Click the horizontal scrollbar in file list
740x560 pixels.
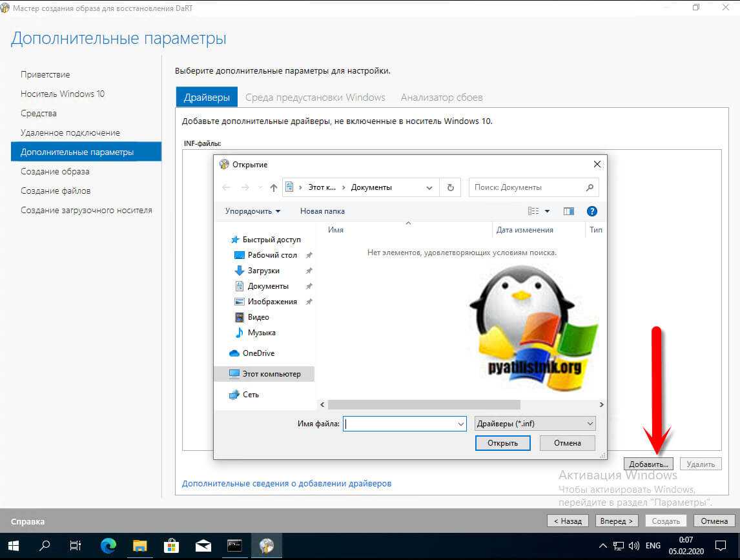(424, 404)
